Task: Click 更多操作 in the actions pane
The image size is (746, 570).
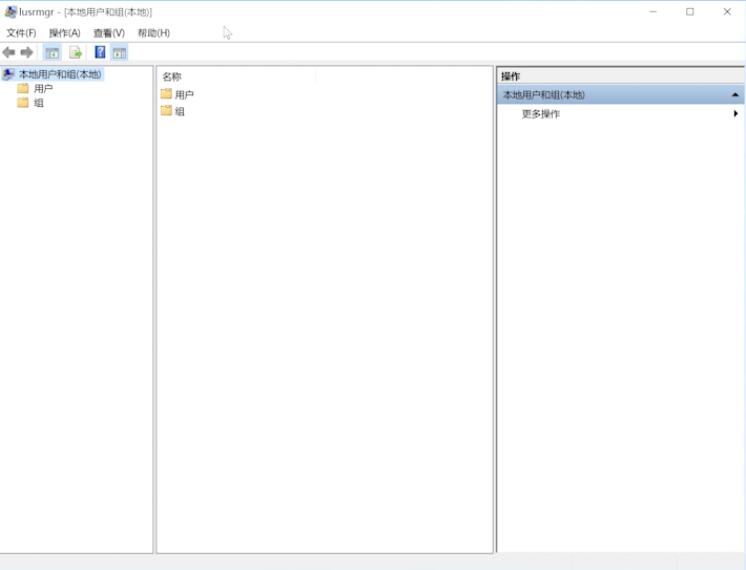Action: 540,114
